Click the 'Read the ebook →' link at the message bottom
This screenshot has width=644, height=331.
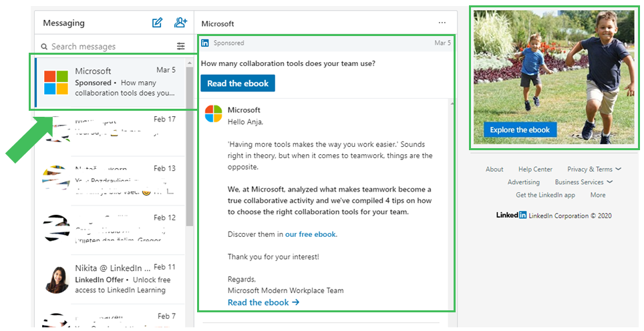(263, 302)
